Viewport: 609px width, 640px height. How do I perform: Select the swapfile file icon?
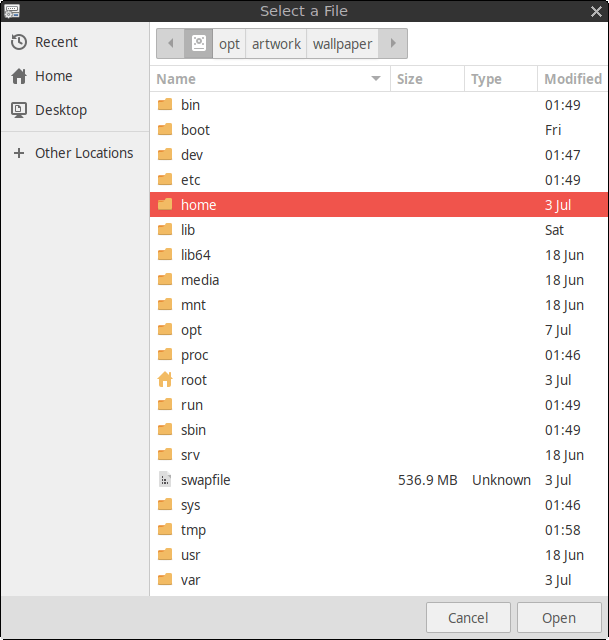coord(165,480)
